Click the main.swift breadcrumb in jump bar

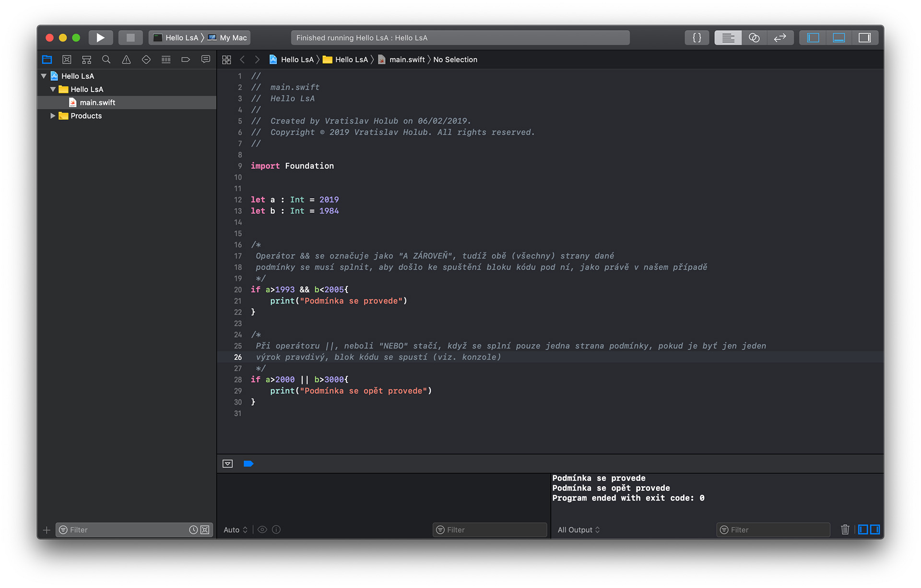coord(406,59)
